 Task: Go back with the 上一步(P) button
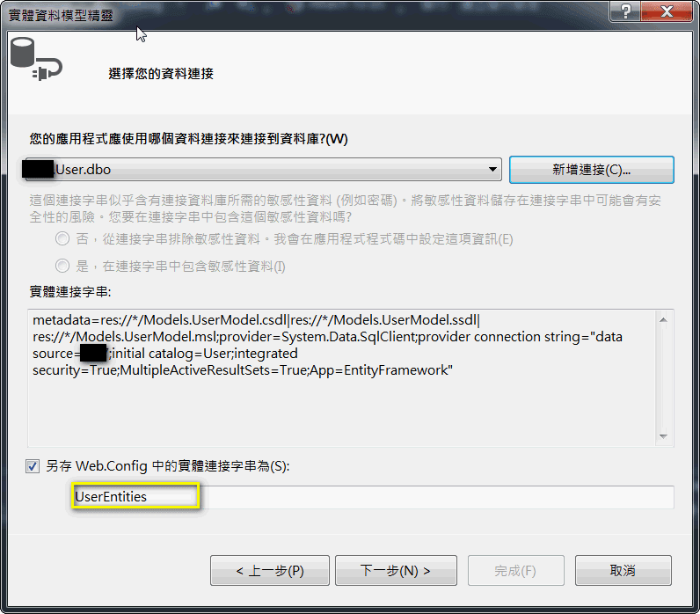click(270, 571)
